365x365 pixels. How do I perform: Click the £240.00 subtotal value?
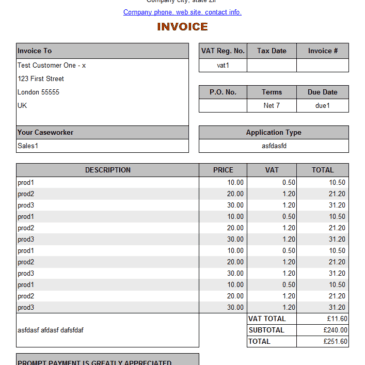click(x=335, y=330)
